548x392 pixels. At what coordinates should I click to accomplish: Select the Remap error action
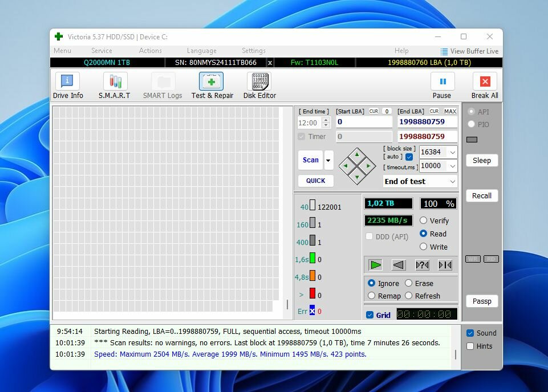tap(371, 296)
